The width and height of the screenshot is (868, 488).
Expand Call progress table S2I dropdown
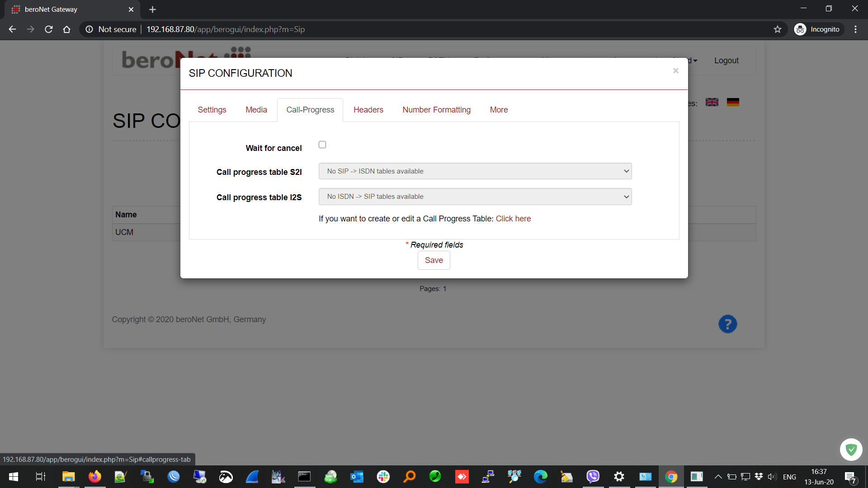pyautogui.click(x=475, y=171)
